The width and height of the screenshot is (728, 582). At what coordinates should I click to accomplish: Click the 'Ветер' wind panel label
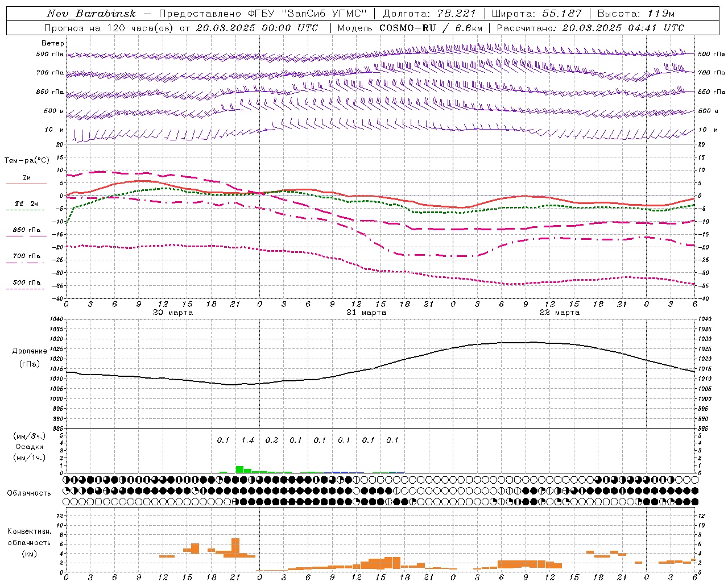tap(53, 43)
